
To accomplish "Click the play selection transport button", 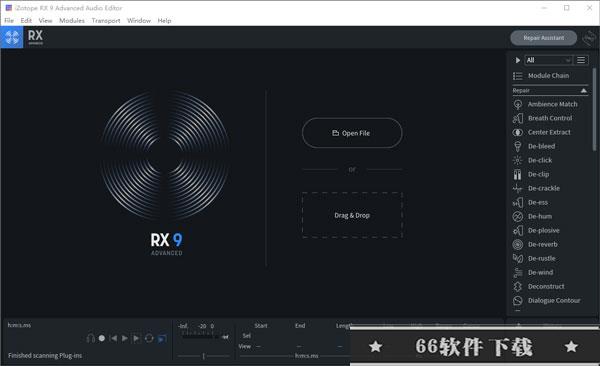I will [136, 338].
